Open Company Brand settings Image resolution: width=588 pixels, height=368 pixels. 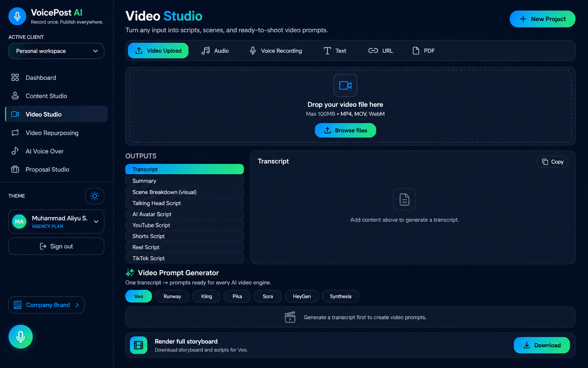[46, 305]
